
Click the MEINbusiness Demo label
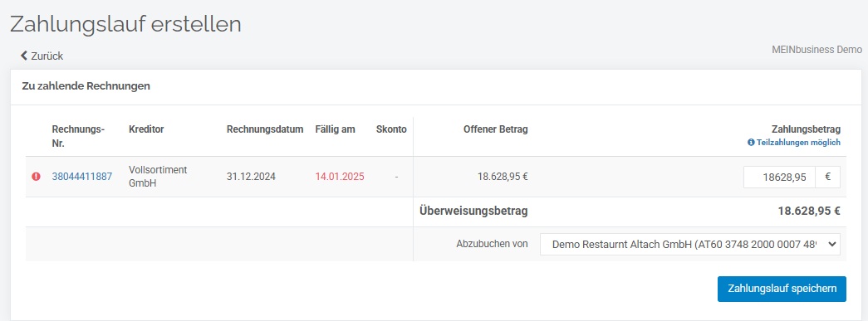[817, 49]
